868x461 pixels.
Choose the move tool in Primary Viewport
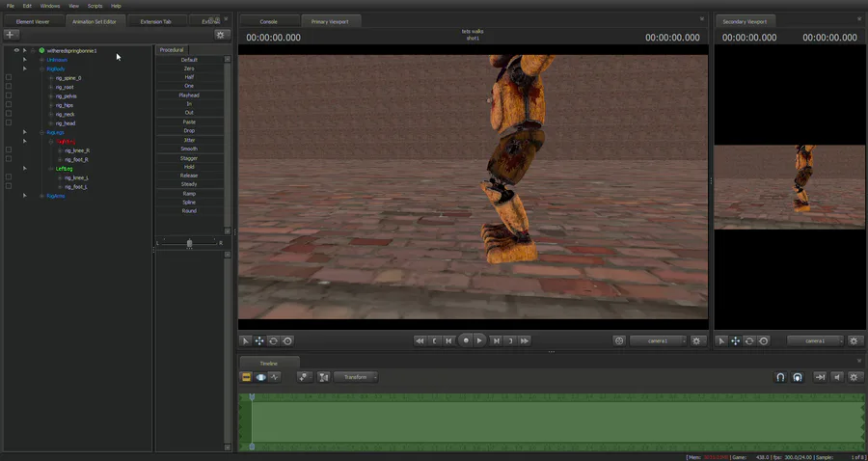point(259,340)
